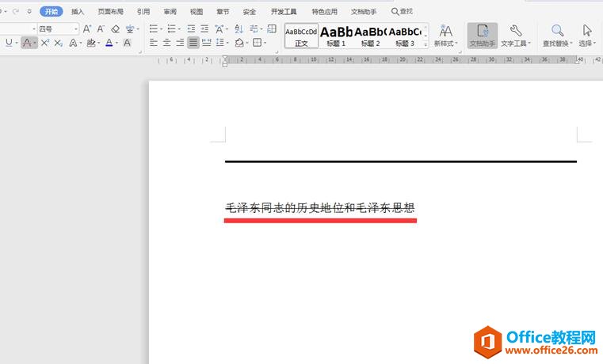Apply the 标题 1 style
Viewport: 603px width, 364px height.
(x=336, y=36)
